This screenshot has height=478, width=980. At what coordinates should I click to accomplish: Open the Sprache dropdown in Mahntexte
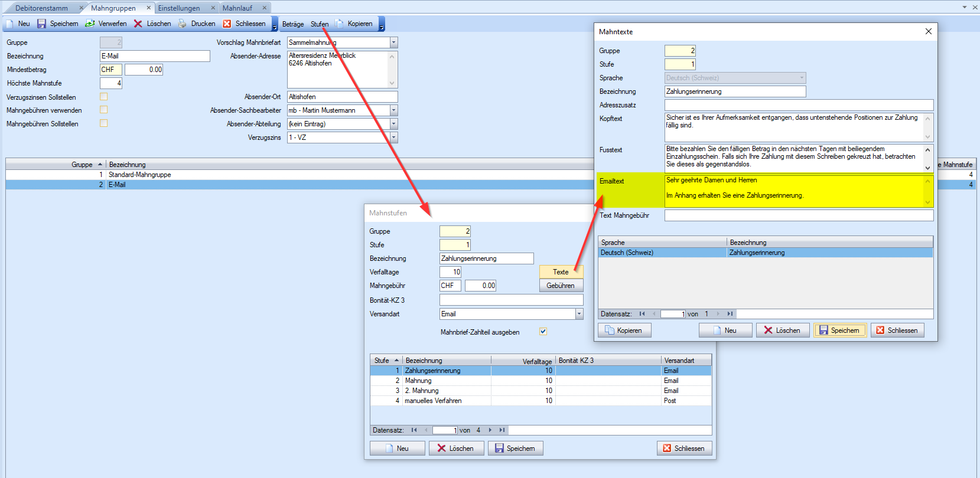pyautogui.click(x=802, y=78)
